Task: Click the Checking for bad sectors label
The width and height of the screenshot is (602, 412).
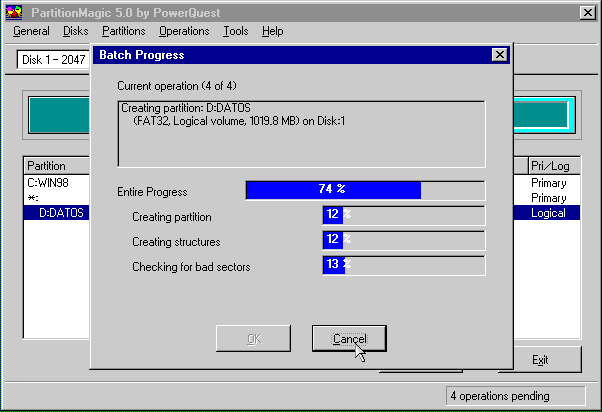Action: tap(191, 267)
